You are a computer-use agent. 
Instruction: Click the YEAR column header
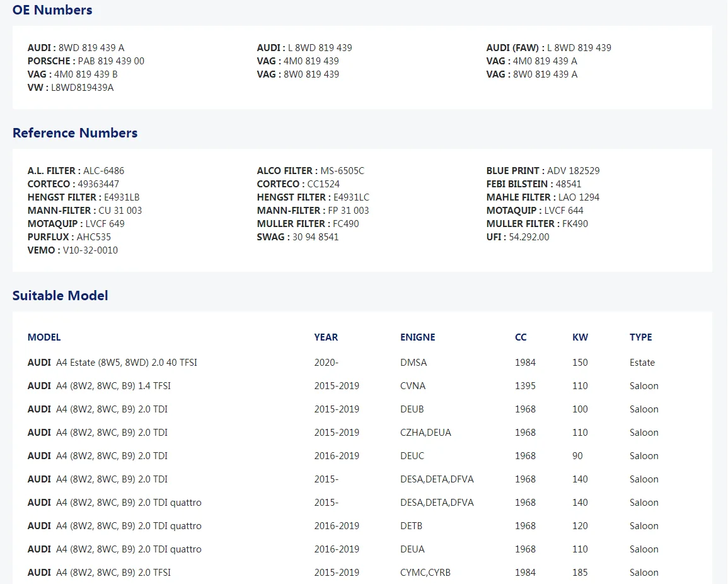pyautogui.click(x=326, y=337)
